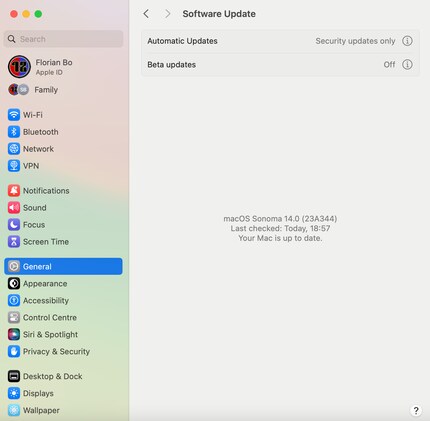Select Desktop & Dock icon
Image resolution: width=430 pixels, height=421 pixels.
click(14, 376)
